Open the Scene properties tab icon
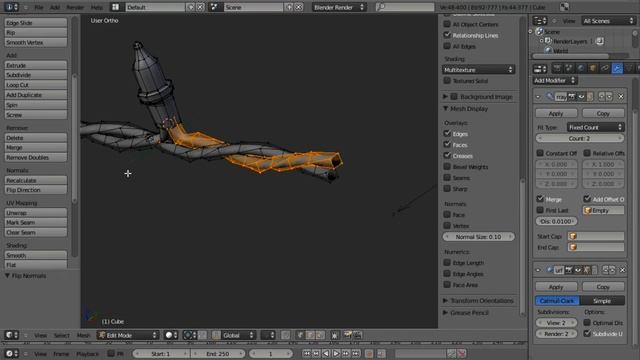The width and height of the screenshot is (640, 360). (x=569, y=69)
